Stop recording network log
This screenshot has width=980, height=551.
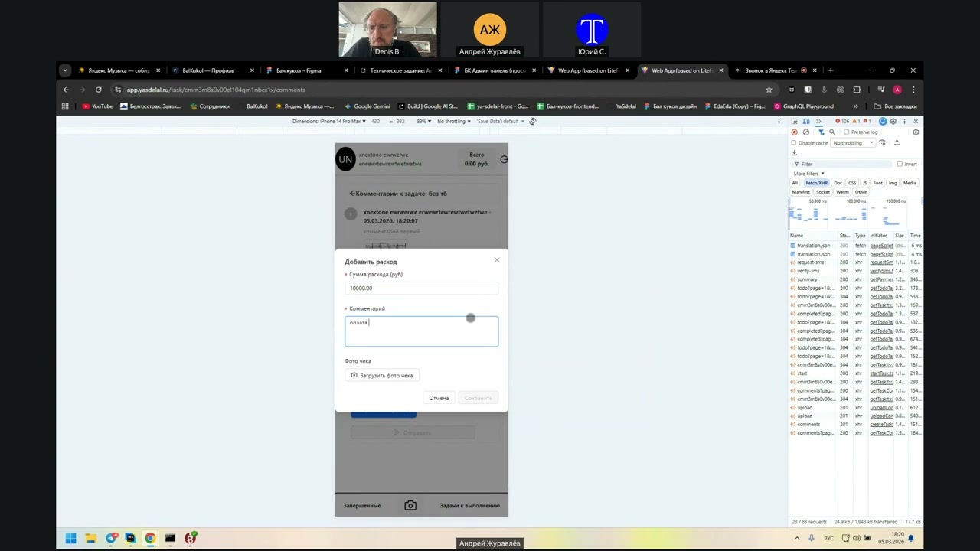click(794, 132)
